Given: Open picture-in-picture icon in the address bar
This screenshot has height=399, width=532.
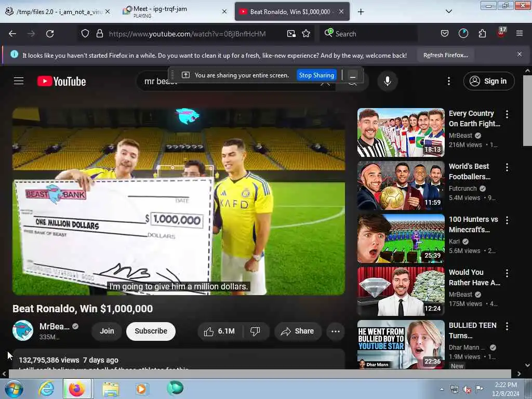Looking at the screenshot, I should point(291,34).
